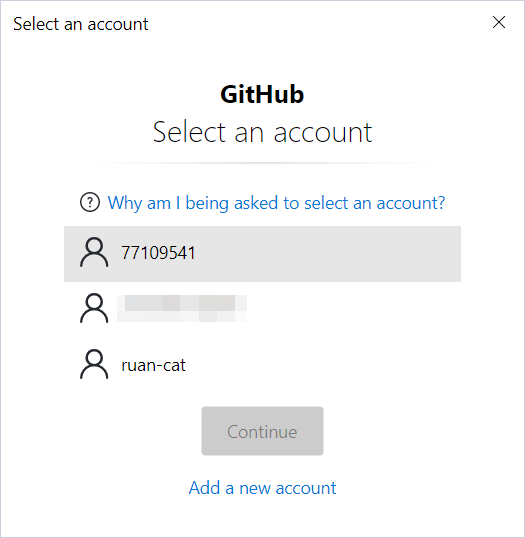Image resolution: width=525 pixels, height=538 pixels.
Task: Click the username text 77109541
Action: [x=158, y=253]
